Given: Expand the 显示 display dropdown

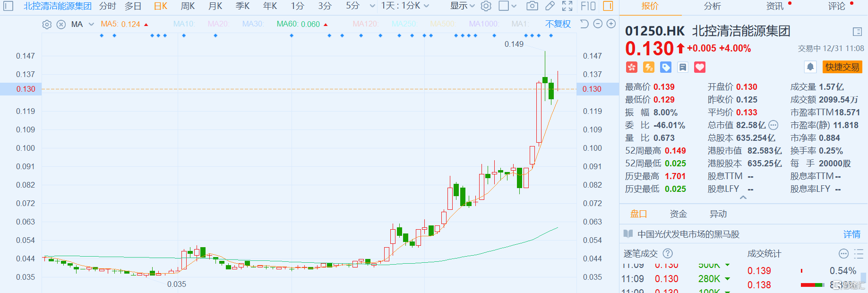Looking at the screenshot, I should click(x=462, y=6).
